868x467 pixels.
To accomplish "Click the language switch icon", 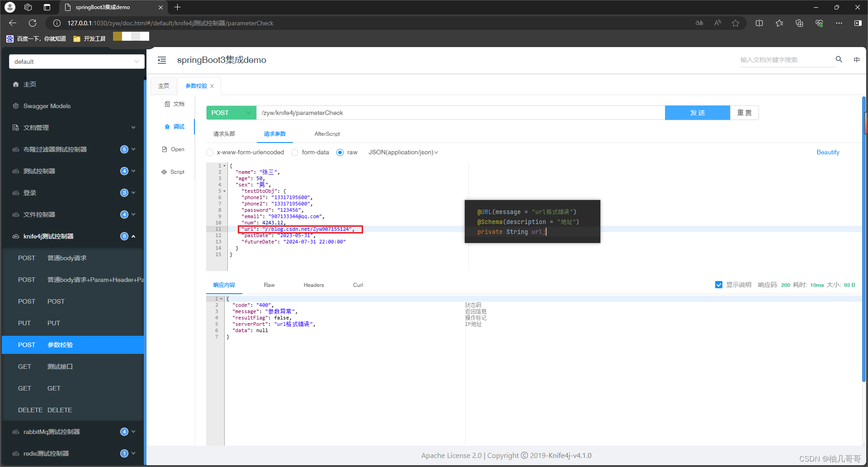I will tap(856, 60).
